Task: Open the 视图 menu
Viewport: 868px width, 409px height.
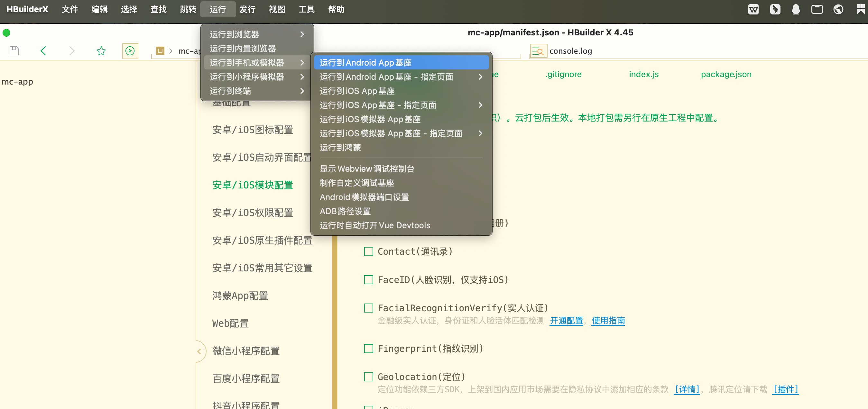Action: 277,9
